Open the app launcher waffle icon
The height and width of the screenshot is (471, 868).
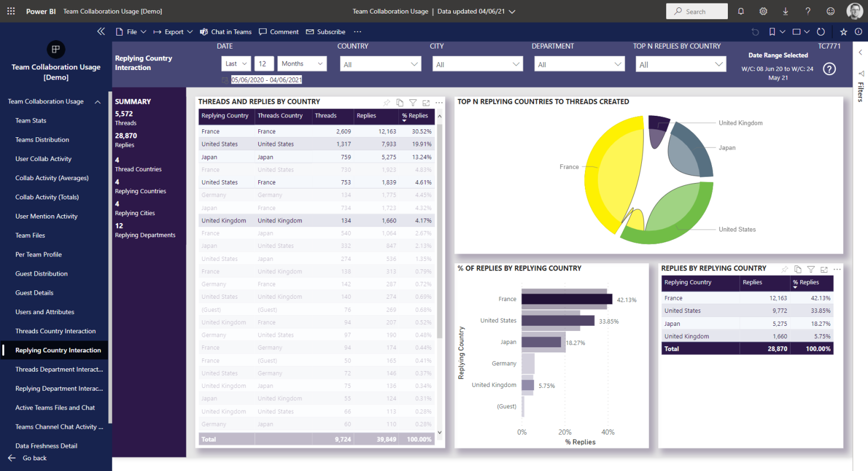pos(11,11)
